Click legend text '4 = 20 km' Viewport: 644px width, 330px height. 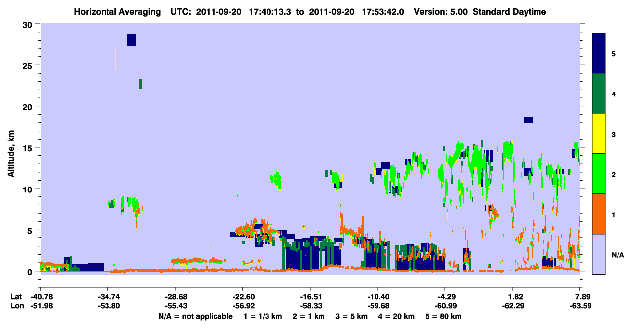(x=396, y=316)
